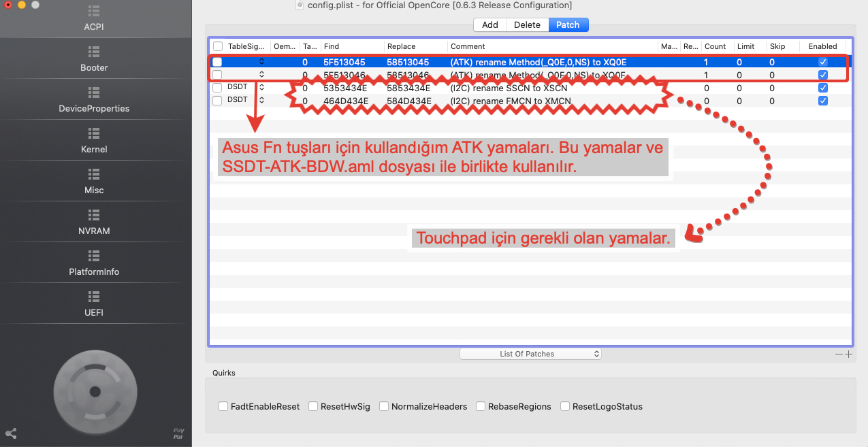Click the share icon at bottom left
The width and height of the screenshot is (868, 447).
coord(11,433)
